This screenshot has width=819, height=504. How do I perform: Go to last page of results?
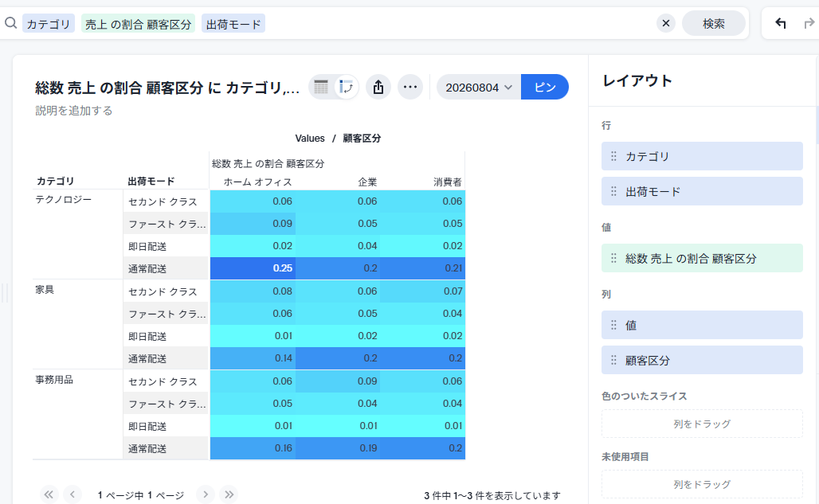pyautogui.click(x=229, y=494)
